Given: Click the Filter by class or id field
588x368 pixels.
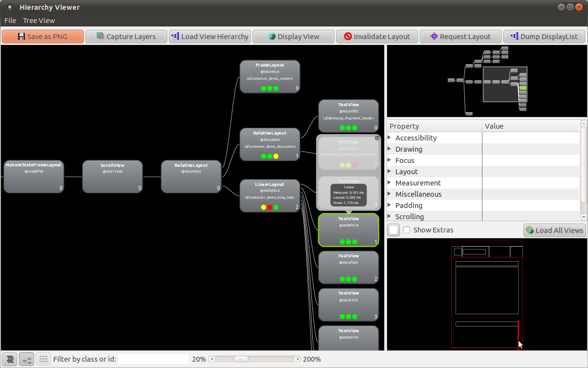Looking at the screenshot, I should 153,359.
